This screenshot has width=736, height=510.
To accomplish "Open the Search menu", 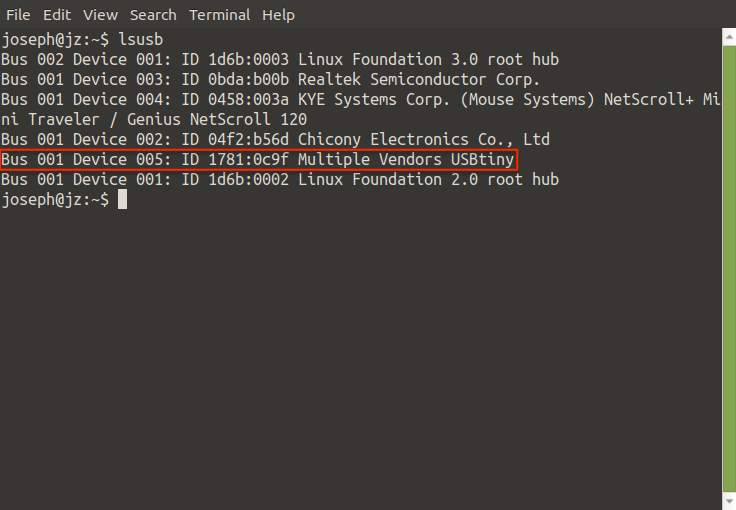I will [153, 15].
